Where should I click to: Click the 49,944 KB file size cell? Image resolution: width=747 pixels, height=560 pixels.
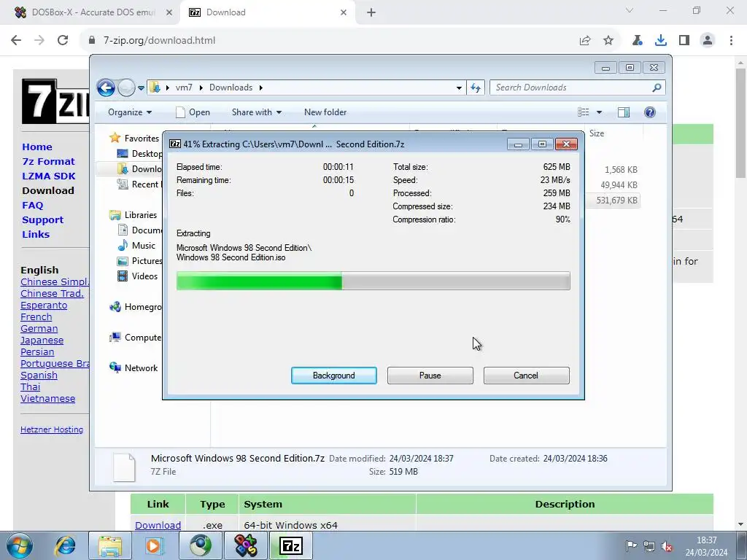point(619,184)
